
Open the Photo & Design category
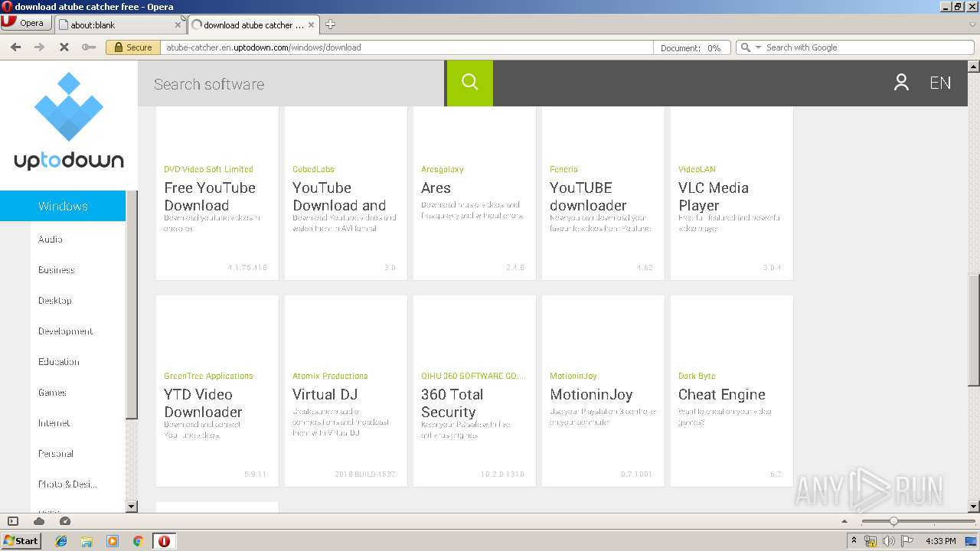68,484
